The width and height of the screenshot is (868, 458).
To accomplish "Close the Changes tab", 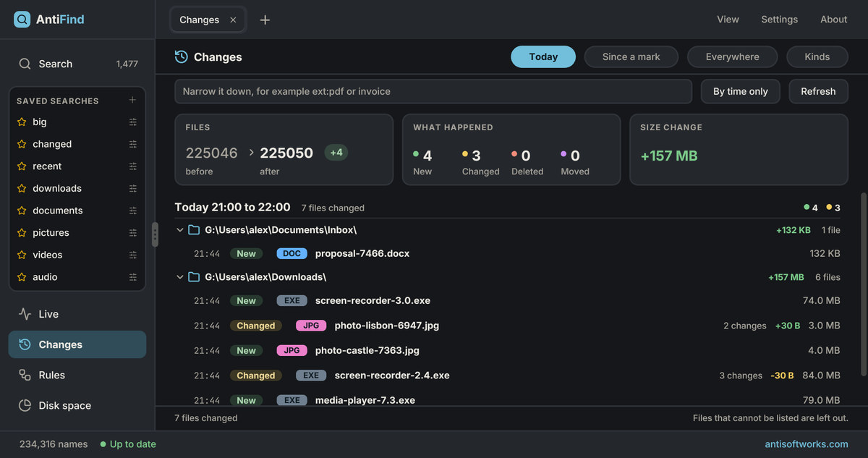I will click(233, 20).
